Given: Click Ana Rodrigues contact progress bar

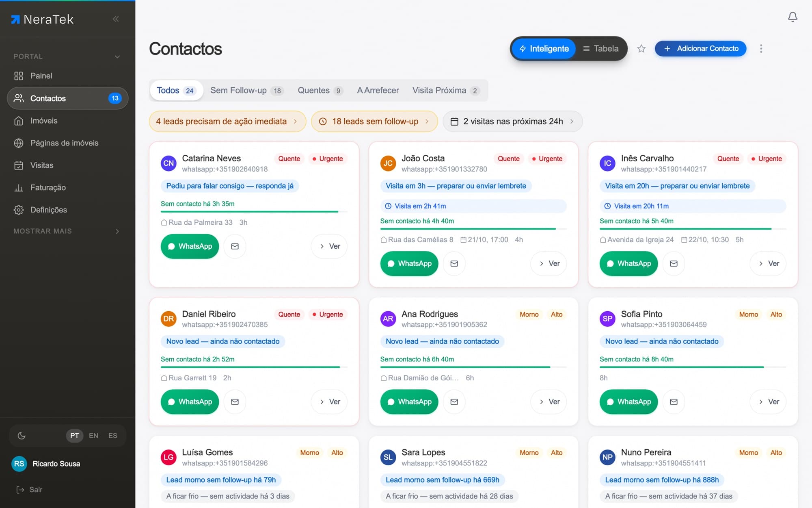Looking at the screenshot, I should click(473, 367).
